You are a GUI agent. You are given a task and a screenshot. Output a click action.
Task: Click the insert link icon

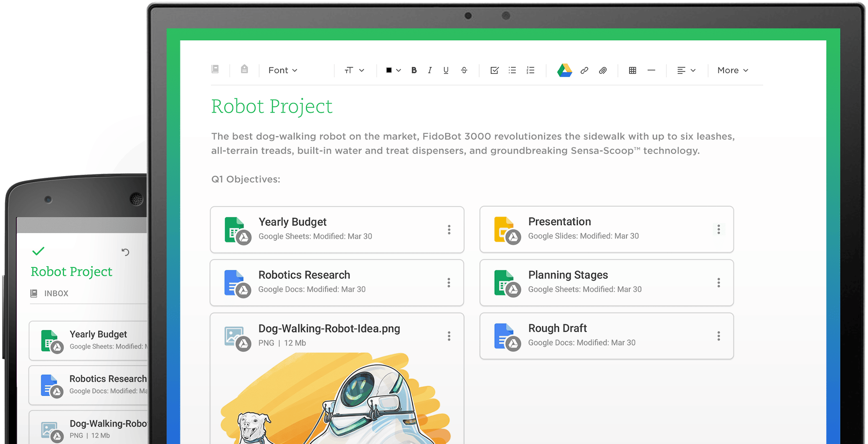click(x=584, y=71)
